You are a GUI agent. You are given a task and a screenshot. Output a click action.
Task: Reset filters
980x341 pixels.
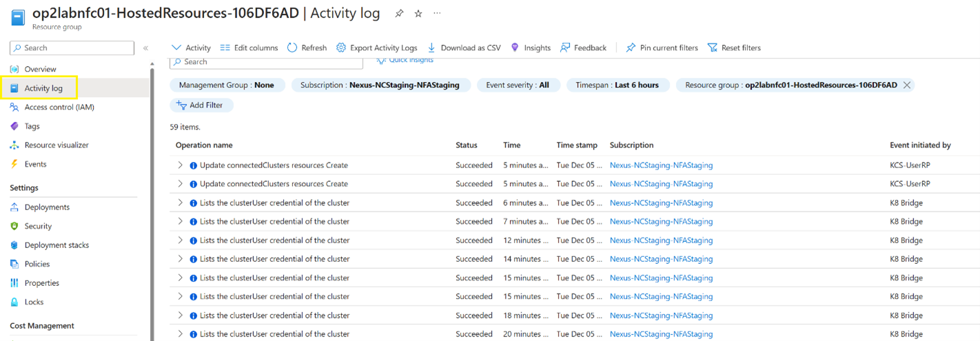[734, 48]
